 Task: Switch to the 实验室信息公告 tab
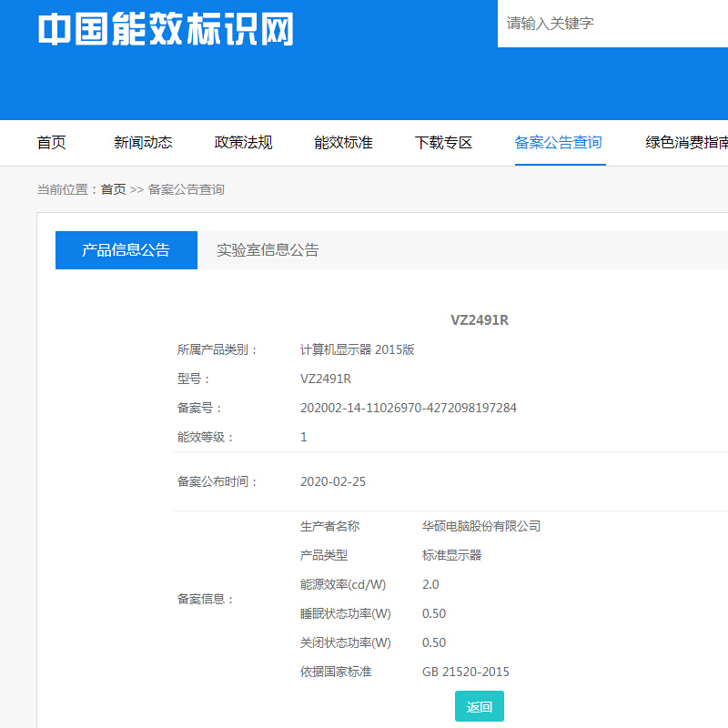(268, 250)
